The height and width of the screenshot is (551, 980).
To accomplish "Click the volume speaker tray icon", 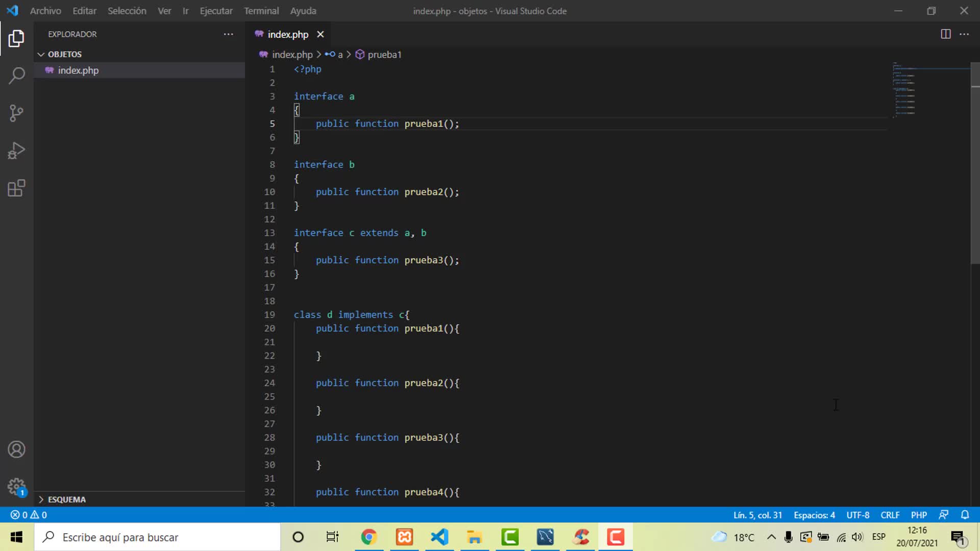I will [857, 537].
